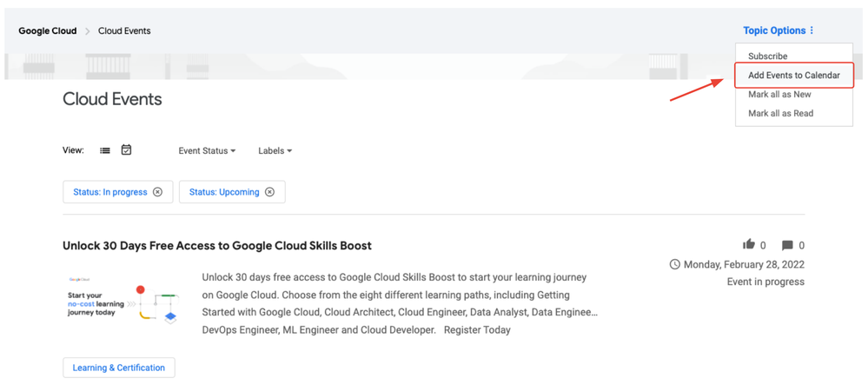
Task: Open the Topic Options menu
Action: [779, 30]
